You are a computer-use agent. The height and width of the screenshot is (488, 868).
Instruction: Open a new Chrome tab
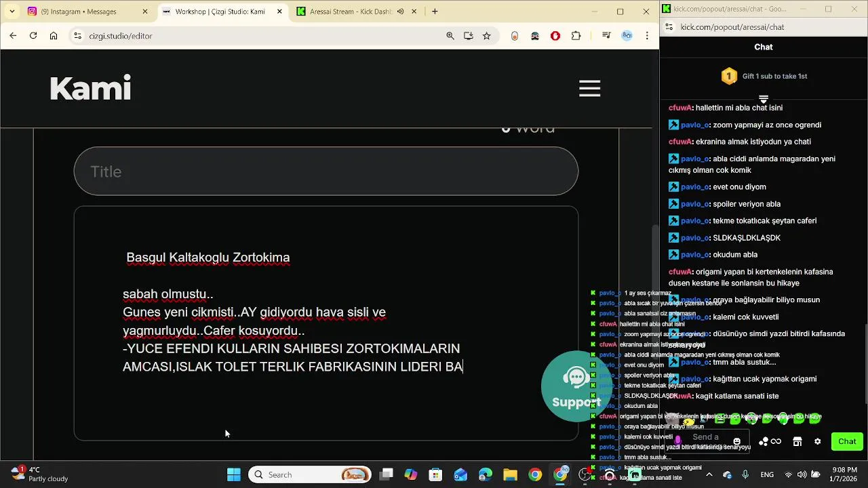coord(435,12)
